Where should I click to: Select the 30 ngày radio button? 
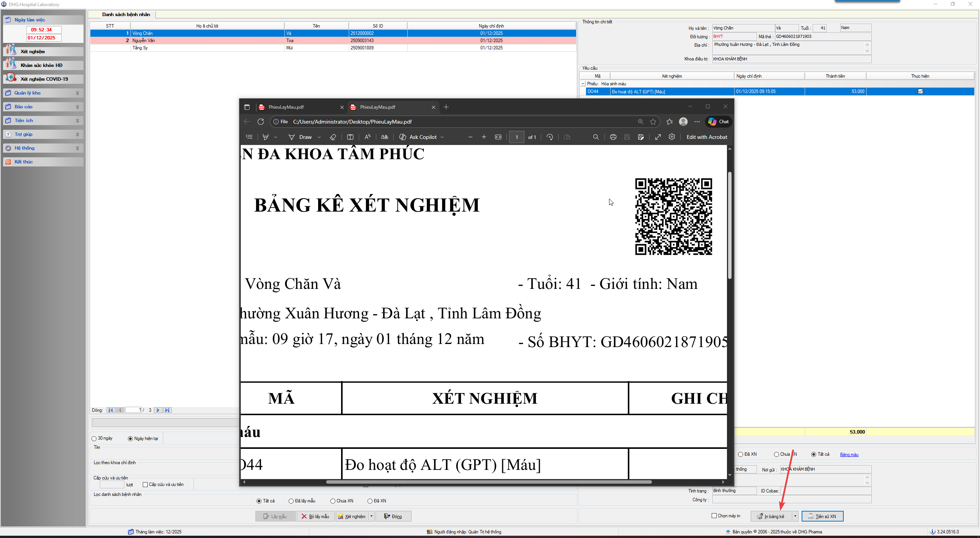coord(94,439)
